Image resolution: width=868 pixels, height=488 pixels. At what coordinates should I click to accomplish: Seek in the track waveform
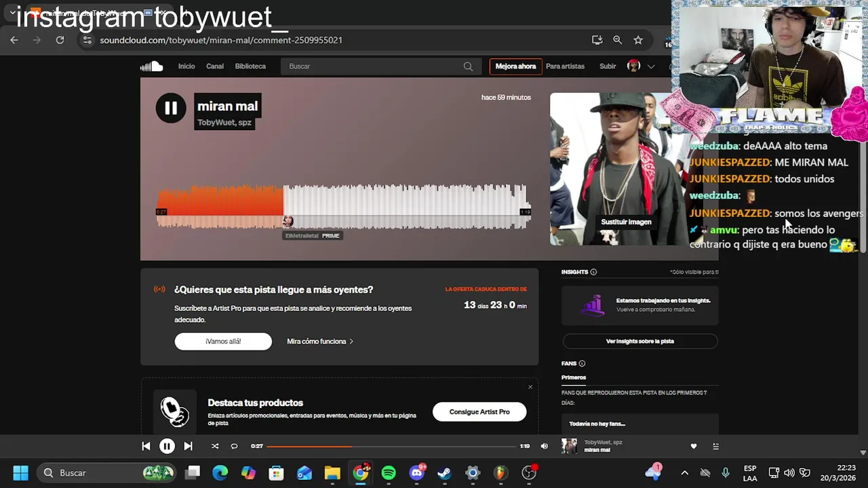[343, 207]
